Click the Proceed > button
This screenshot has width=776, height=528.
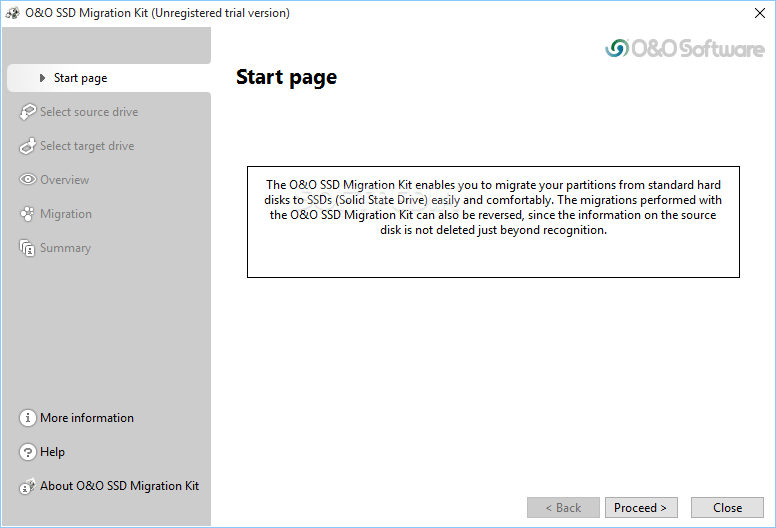click(641, 508)
